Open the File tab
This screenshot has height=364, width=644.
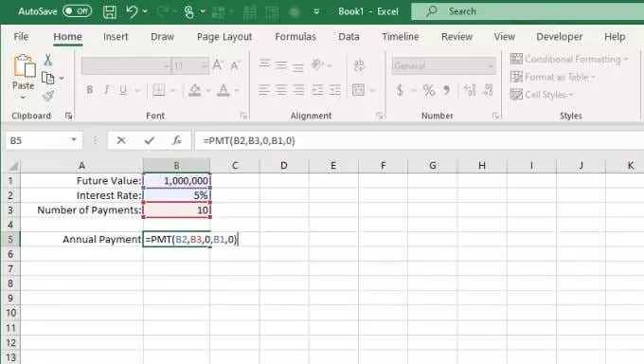tap(21, 37)
